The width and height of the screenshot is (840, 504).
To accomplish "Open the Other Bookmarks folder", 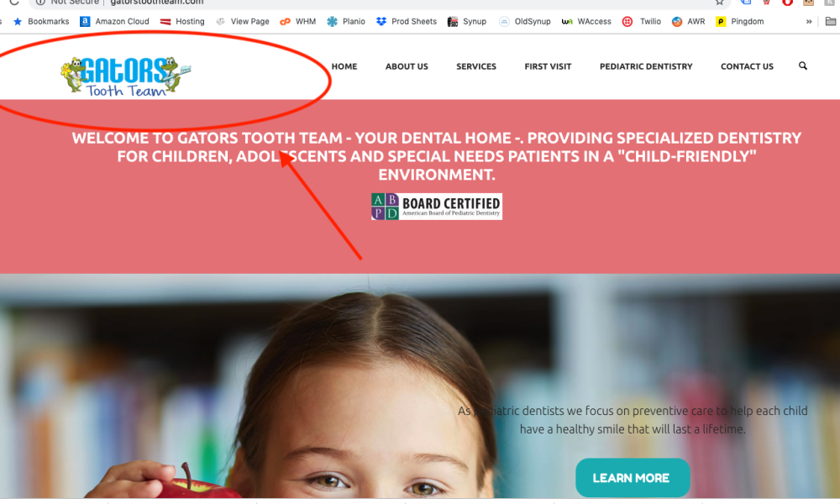I will (831, 22).
